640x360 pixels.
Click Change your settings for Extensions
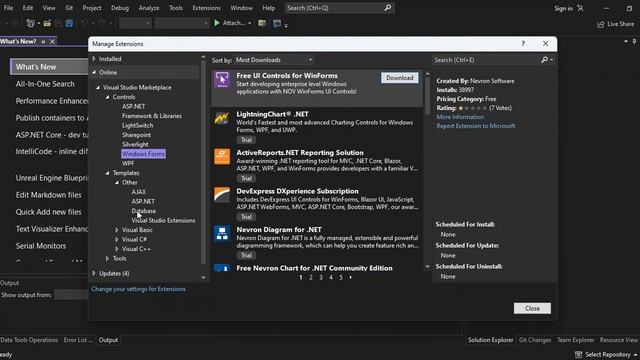(x=138, y=289)
